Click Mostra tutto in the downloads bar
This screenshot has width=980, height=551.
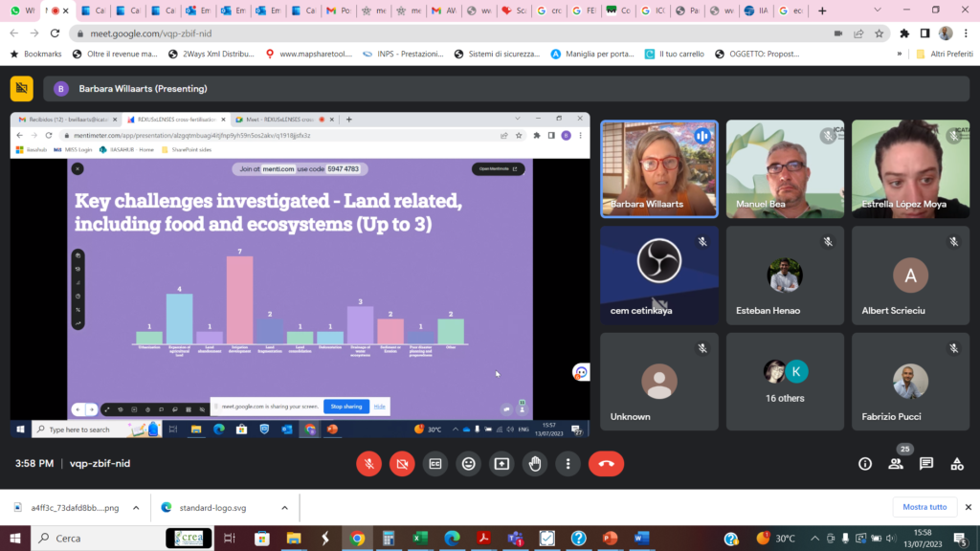coord(924,507)
